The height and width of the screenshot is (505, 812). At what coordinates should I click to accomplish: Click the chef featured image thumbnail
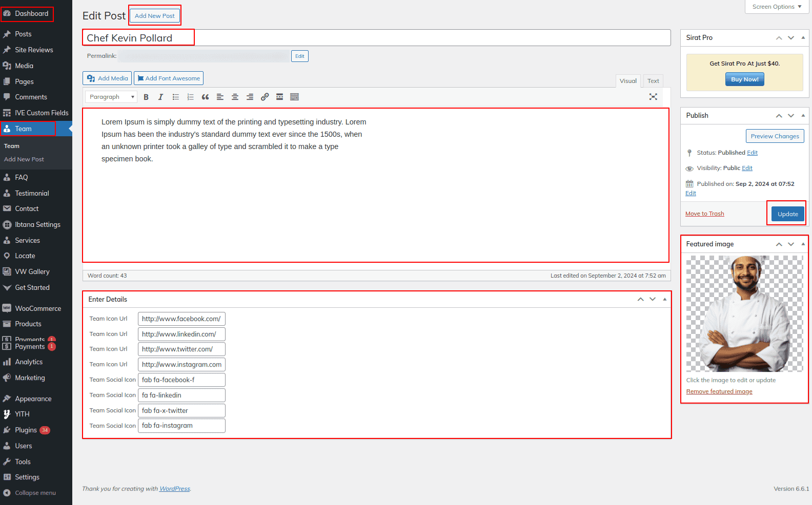click(744, 313)
